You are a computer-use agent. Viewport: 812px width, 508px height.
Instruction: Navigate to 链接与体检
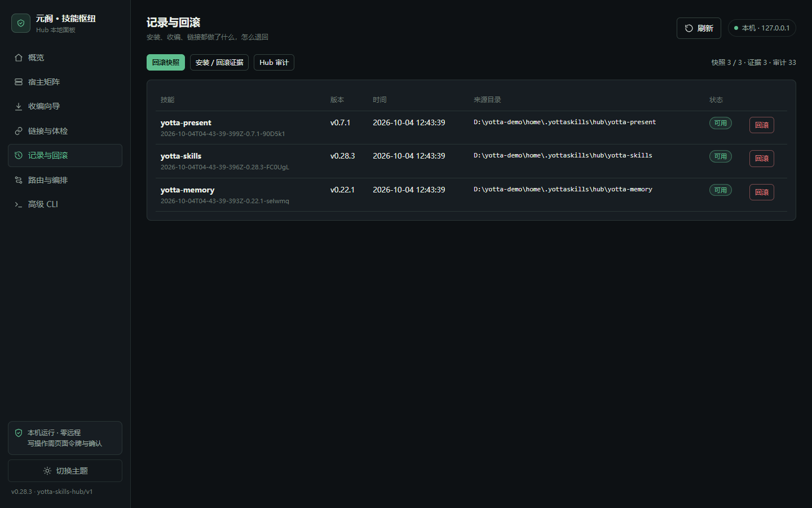65,131
